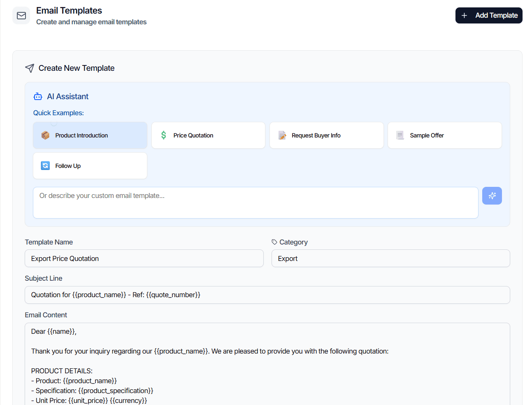532x405 pixels.
Task: Open the Add Template button
Action: [489, 16]
